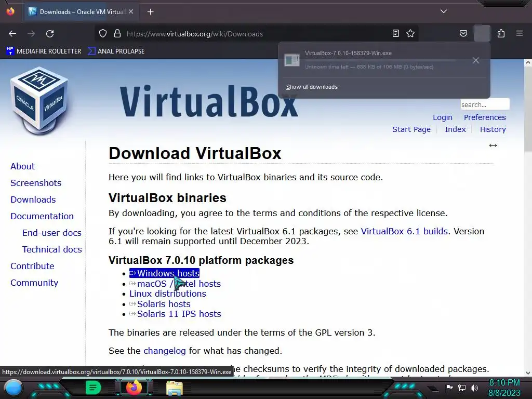
Task: Click Show all downloads
Action: click(x=312, y=87)
